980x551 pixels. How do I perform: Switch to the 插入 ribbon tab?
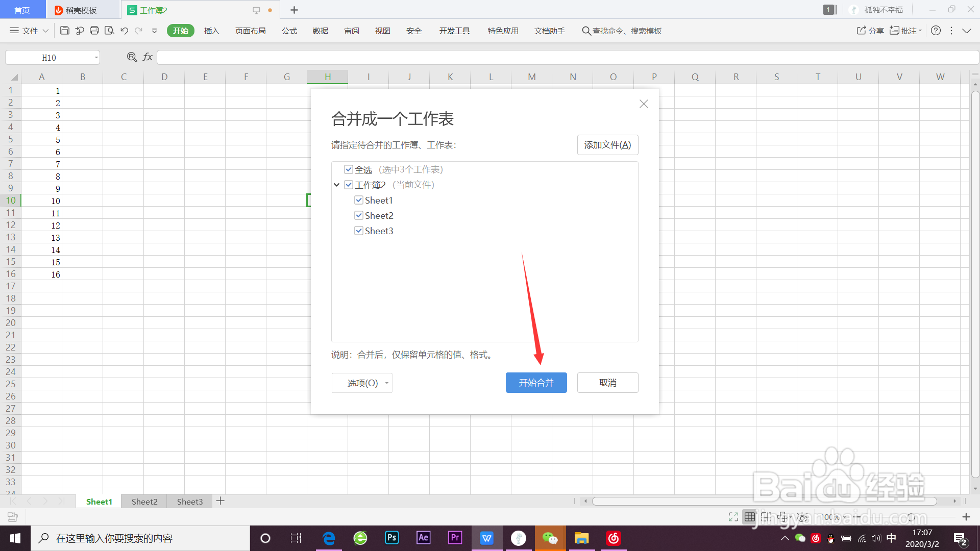coord(211,31)
